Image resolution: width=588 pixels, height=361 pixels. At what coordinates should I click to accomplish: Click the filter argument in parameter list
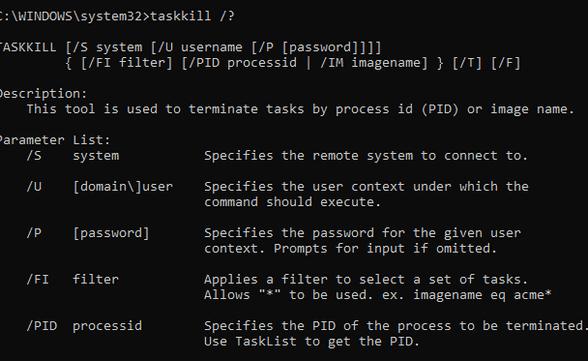point(96,279)
